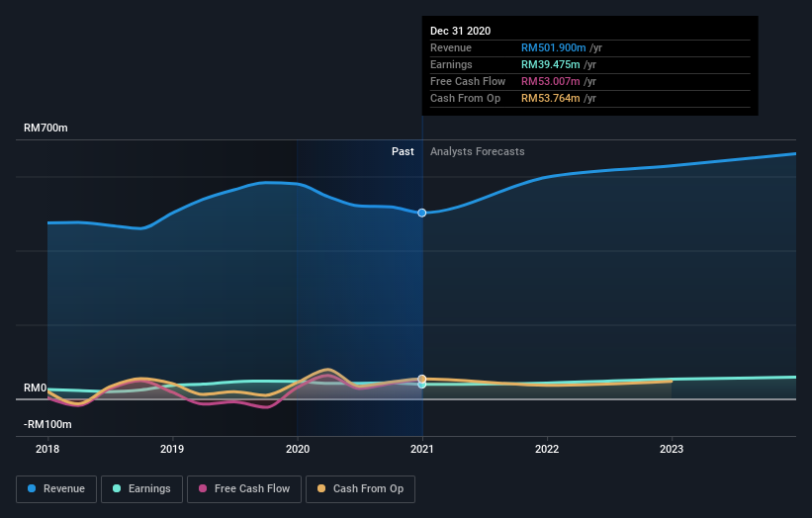Screen dimensions: 812x518
Task: Toggle the Cash From Op legend button
Action: coord(360,489)
